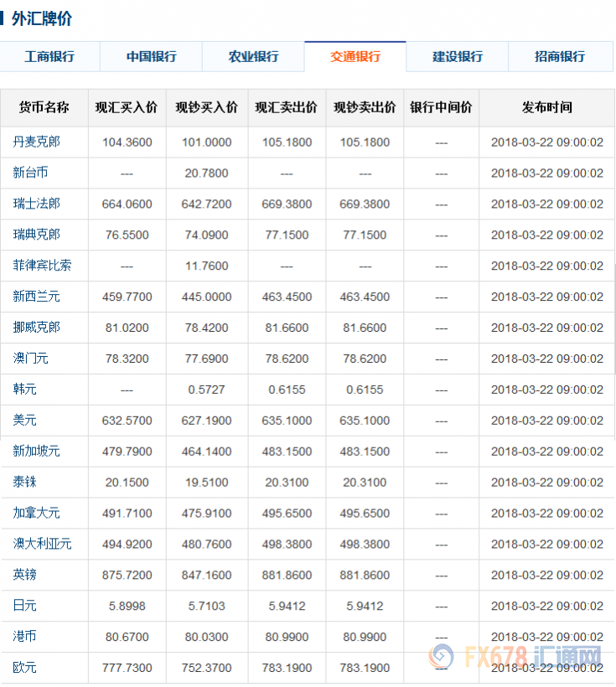Open the 英镑 currency link
This screenshot has width=616, height=687.
[24, 575]
